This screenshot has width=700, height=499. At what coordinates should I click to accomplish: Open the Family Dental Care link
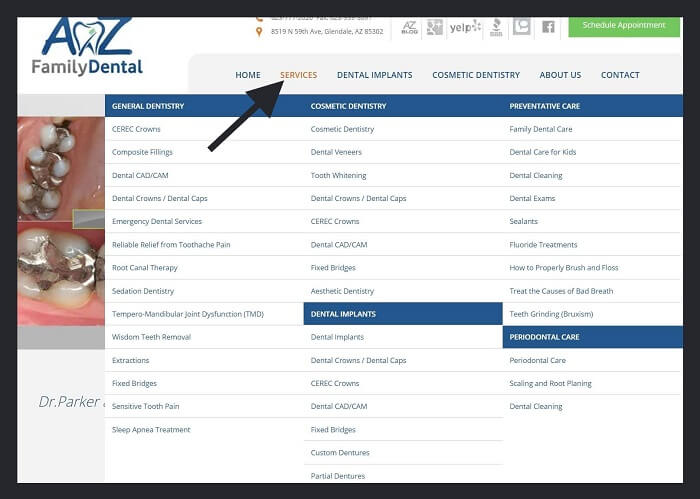541,129
